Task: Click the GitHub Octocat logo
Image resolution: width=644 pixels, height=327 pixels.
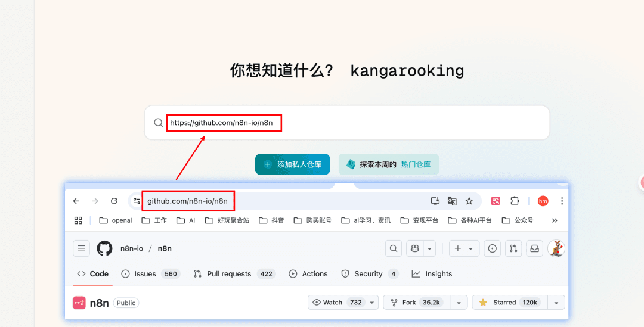Action: [104, 248]
